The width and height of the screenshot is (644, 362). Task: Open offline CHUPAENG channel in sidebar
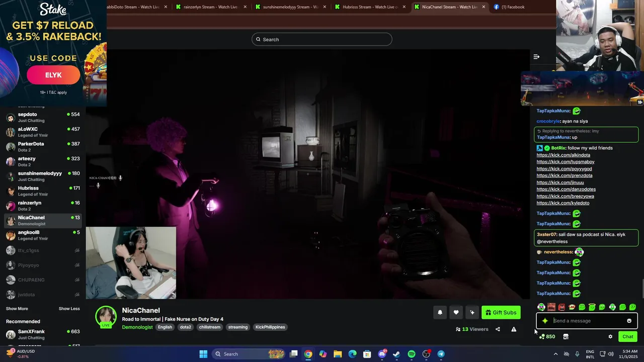pyautogui.click(x=43, y=280)
